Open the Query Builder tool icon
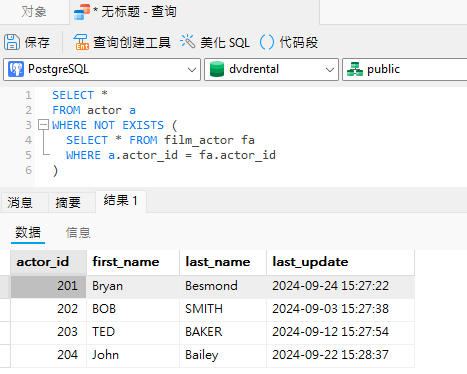 [x=81, y=42]
